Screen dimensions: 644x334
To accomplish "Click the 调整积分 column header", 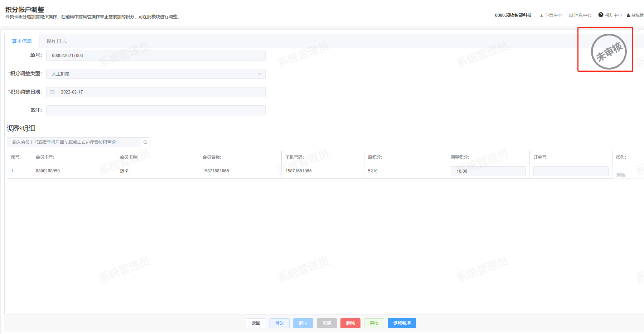I will click(x=460, y=157).
